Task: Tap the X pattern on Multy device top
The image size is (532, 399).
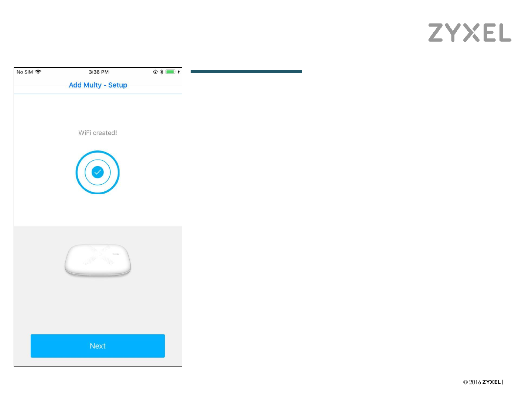Action: [x=98, y=255]
